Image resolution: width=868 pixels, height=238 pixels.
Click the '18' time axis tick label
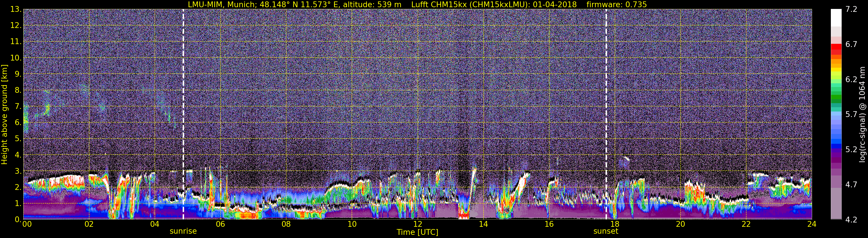pos(614,224)
